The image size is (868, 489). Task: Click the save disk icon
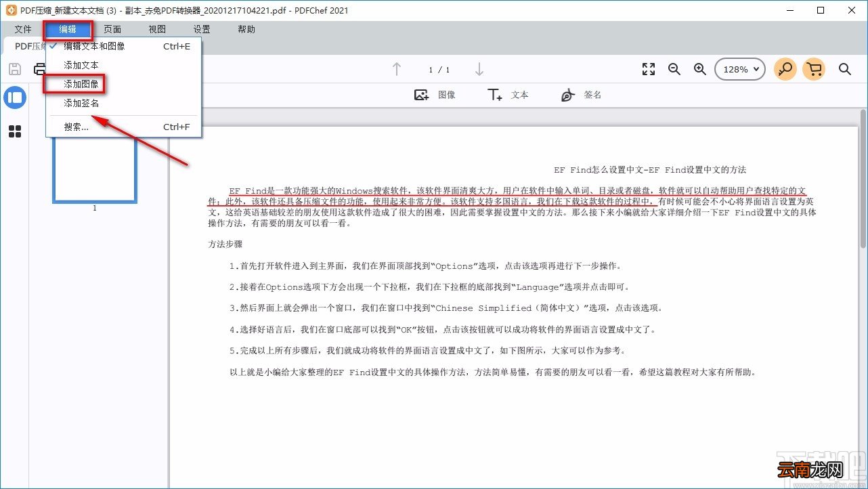tap(15, 69)
